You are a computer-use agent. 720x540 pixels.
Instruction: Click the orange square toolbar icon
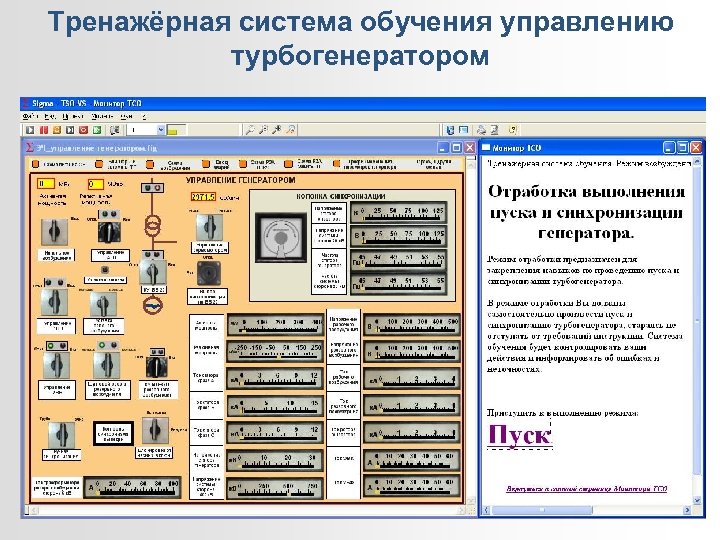point(57,130)
